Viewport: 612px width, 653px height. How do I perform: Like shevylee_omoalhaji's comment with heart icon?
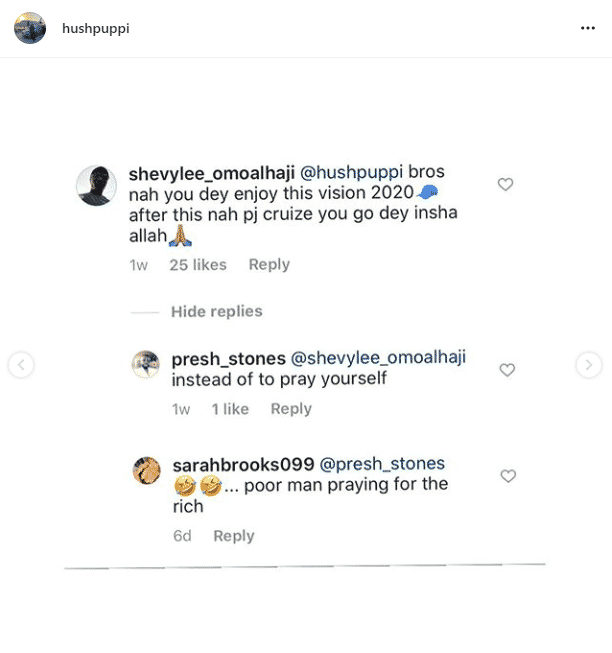coord(506,184)
